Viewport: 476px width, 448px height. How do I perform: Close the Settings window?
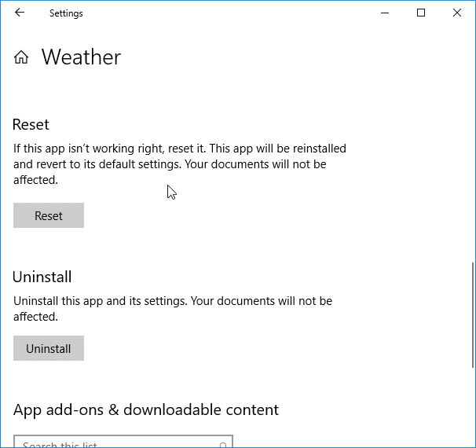(x=457, y=13)
